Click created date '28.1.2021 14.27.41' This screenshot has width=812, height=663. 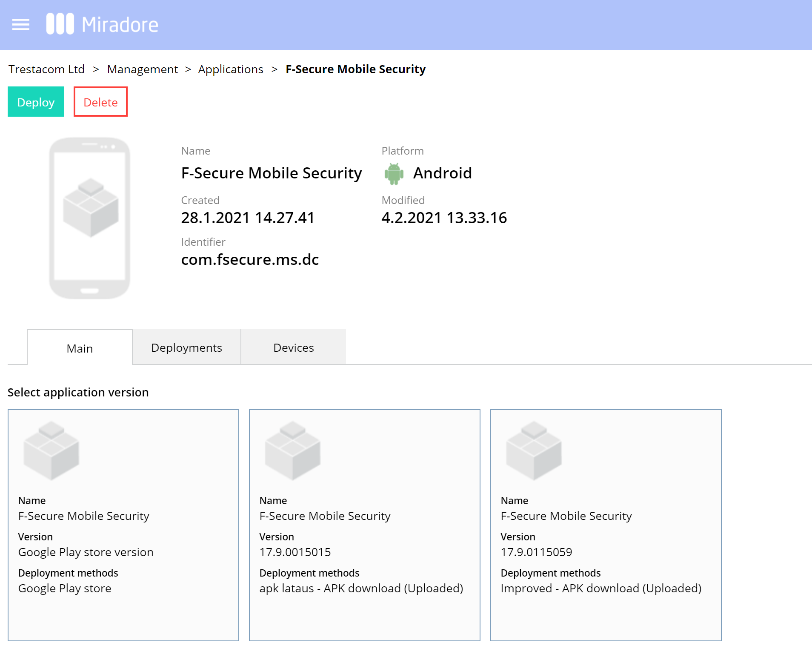click(x=248, y=218)
